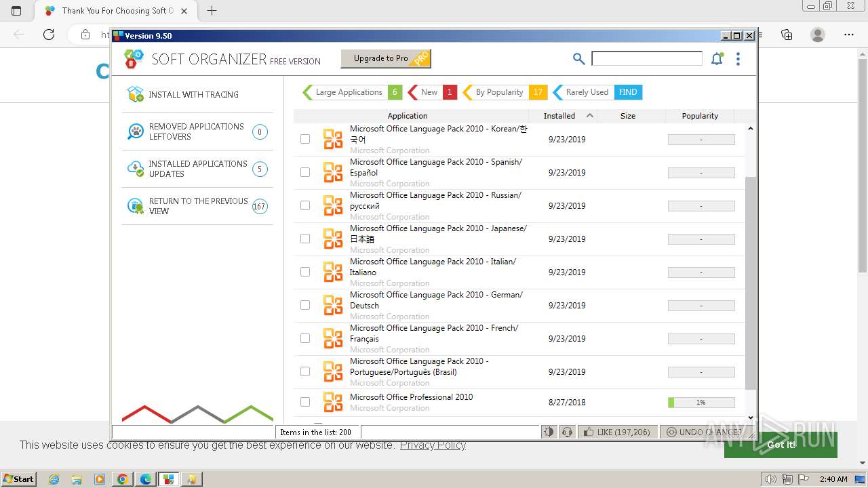
Task: Check the Spanish Language Pack checkbox
Action: tap(305, 172)
